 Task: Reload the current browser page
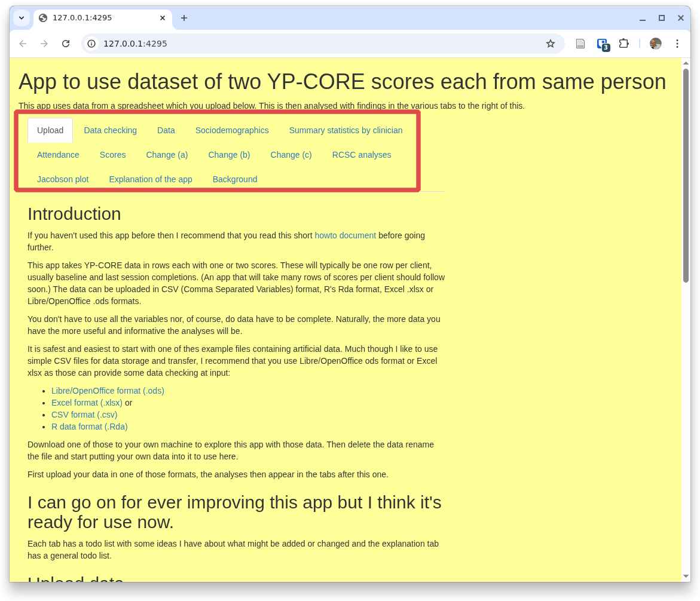click(66, 44)
